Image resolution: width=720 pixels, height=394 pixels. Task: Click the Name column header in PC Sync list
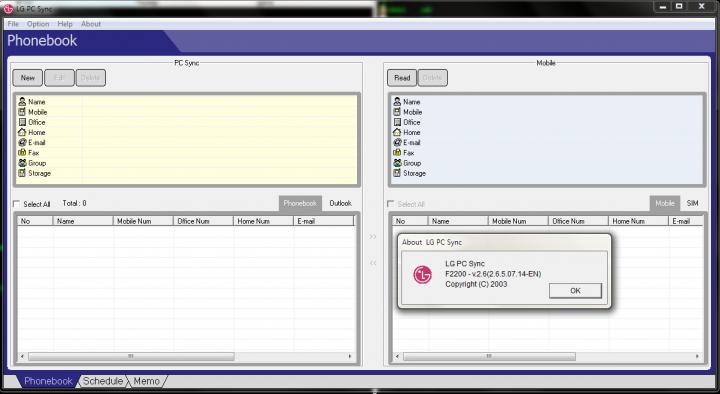[x=83, y=221]
